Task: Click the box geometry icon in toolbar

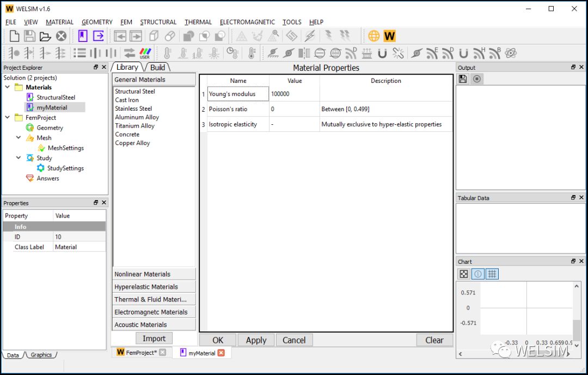Action: pyautogui.click(x=154, y=36)
